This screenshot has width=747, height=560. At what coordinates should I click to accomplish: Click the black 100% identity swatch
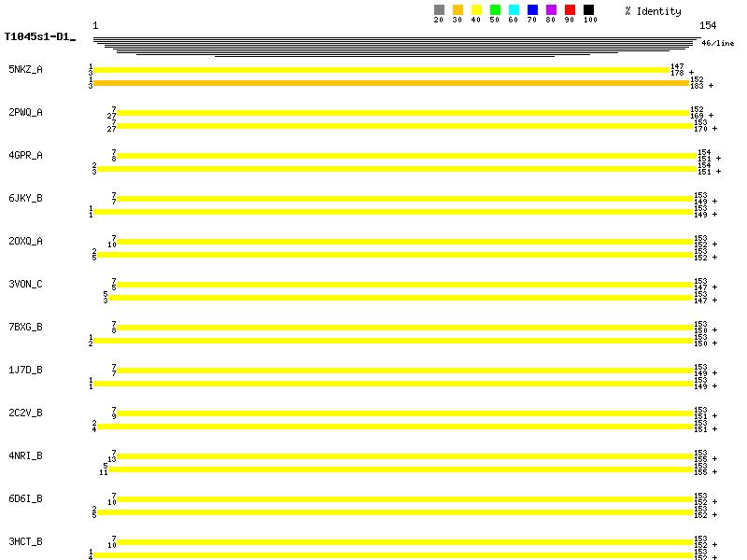click(x=588, y=10)
